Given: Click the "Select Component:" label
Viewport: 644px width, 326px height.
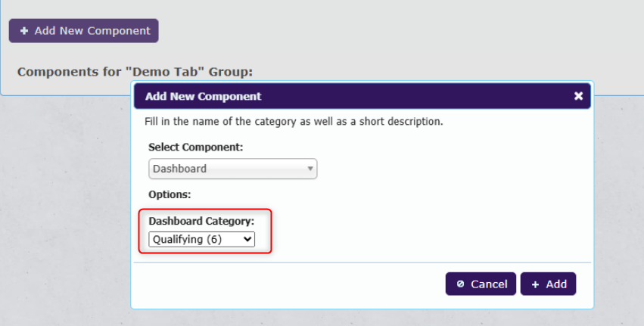Looking at the screenshot, I should click(196, 147).
